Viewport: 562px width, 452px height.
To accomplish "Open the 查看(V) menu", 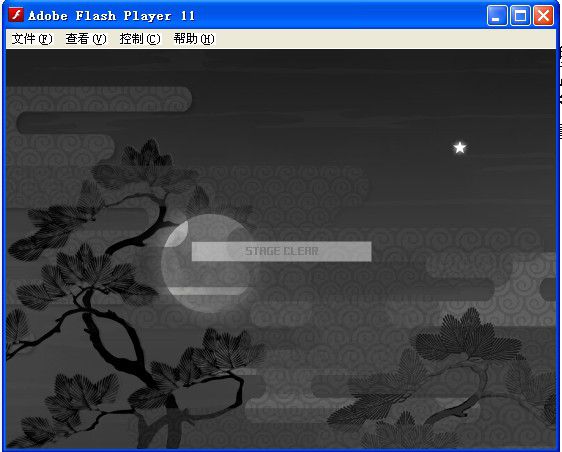I will click(86, 39).
